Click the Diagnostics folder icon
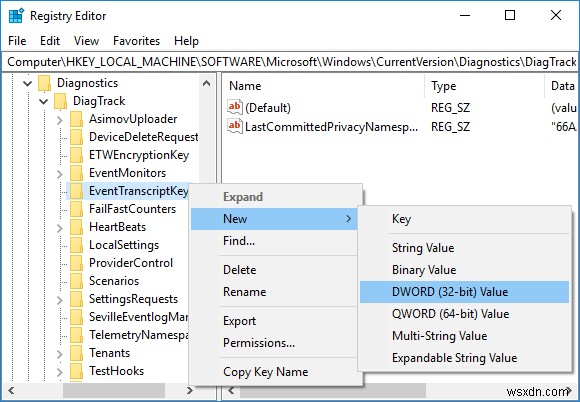 (x=45, y=83)
